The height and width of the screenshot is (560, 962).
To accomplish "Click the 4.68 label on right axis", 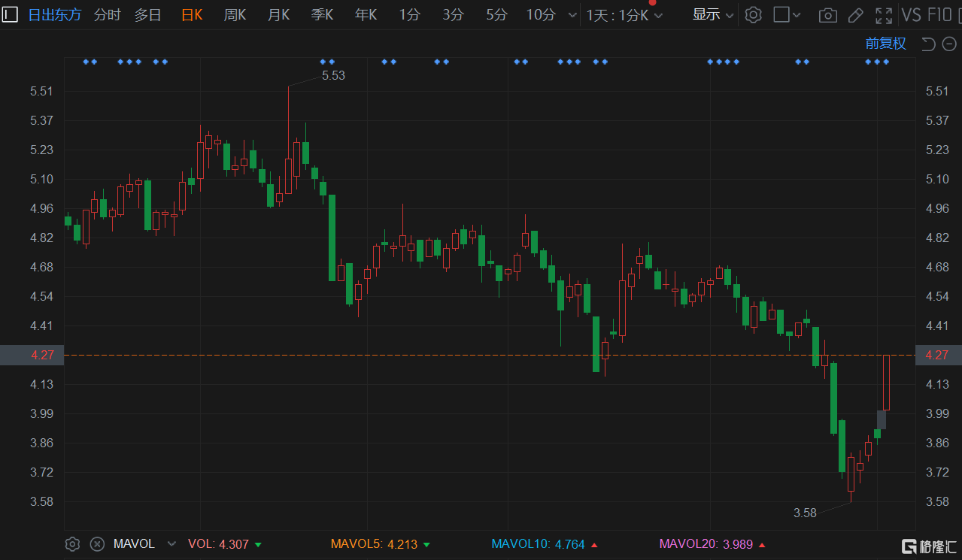I will [x=938, y=267].
